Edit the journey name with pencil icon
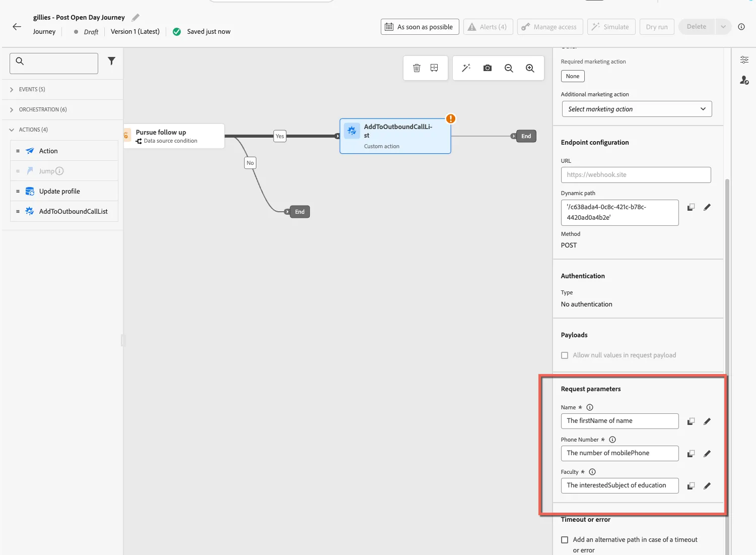This screenshot has width=756, height=555. coord(135,18)
